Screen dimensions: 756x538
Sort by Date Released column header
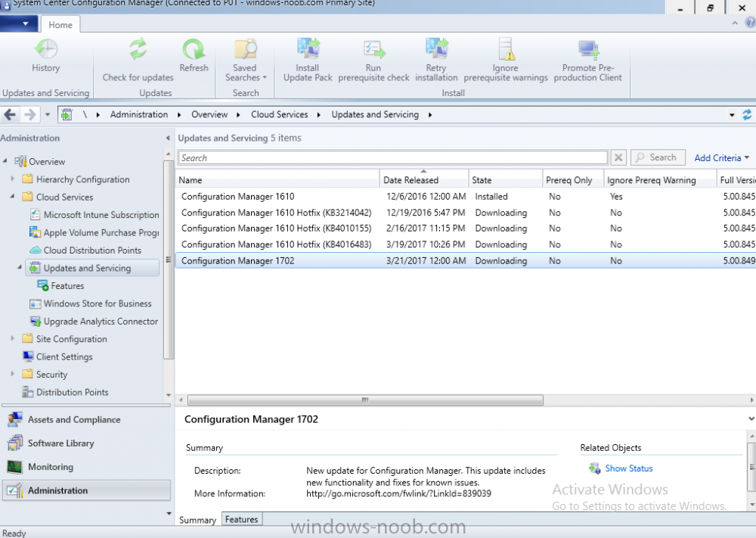pos(424,180)
